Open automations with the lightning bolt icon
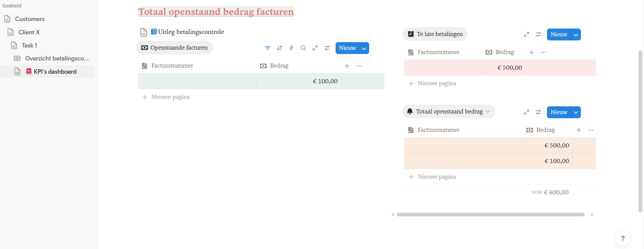The image size is (644, 249). coord(291,48)
